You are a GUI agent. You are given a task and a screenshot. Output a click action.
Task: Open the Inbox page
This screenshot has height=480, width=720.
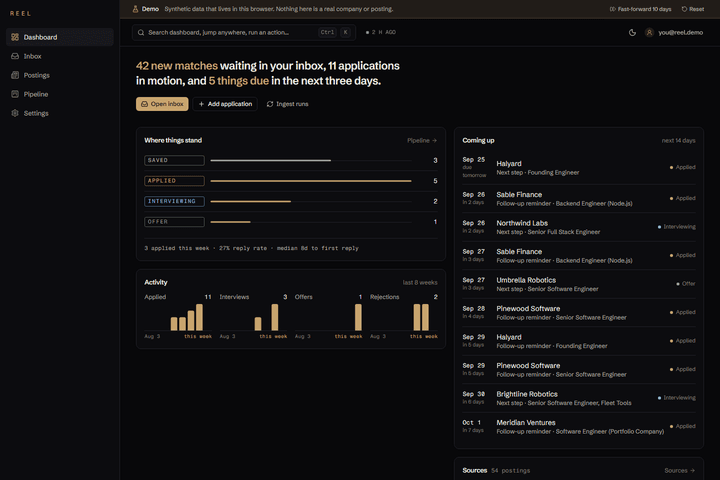click(60, 56)
